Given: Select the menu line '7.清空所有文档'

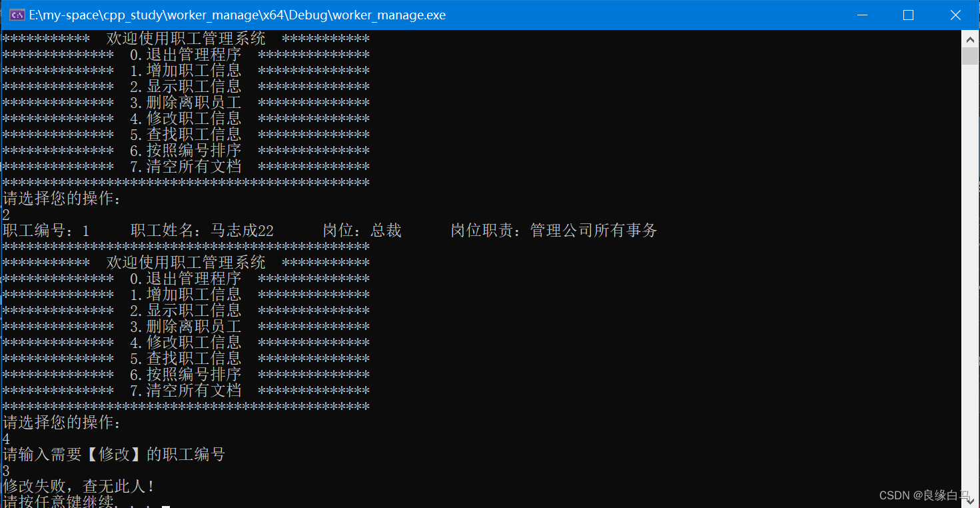Looking at the screenshot, I should (x=187, y=166).
